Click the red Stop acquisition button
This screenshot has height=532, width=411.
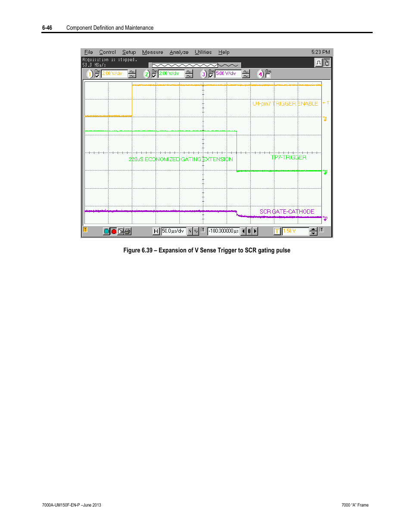click(114, 231)
